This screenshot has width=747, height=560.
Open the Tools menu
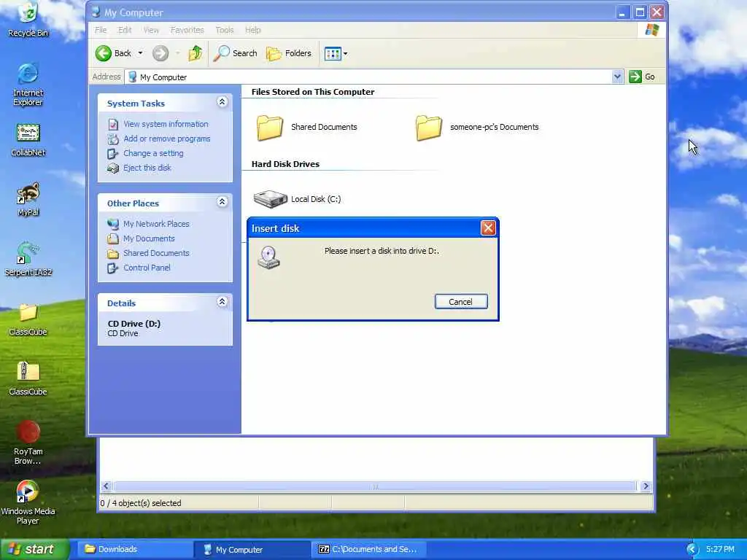click(225, 30)
